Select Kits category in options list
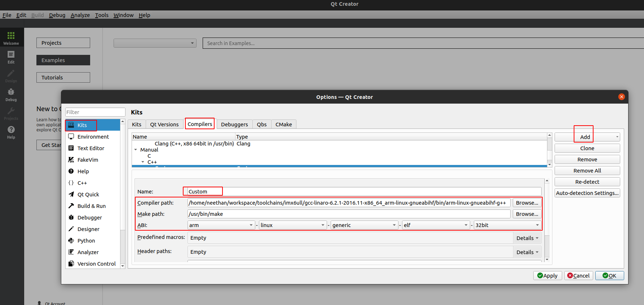The image size is (644, 305). tap(93, 125)
